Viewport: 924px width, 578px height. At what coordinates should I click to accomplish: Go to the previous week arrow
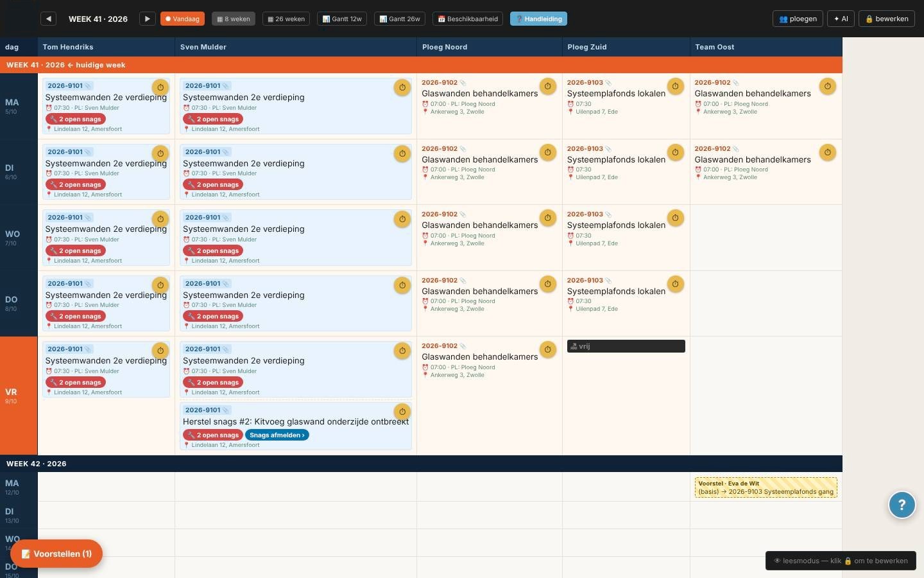tap(49, 19)
